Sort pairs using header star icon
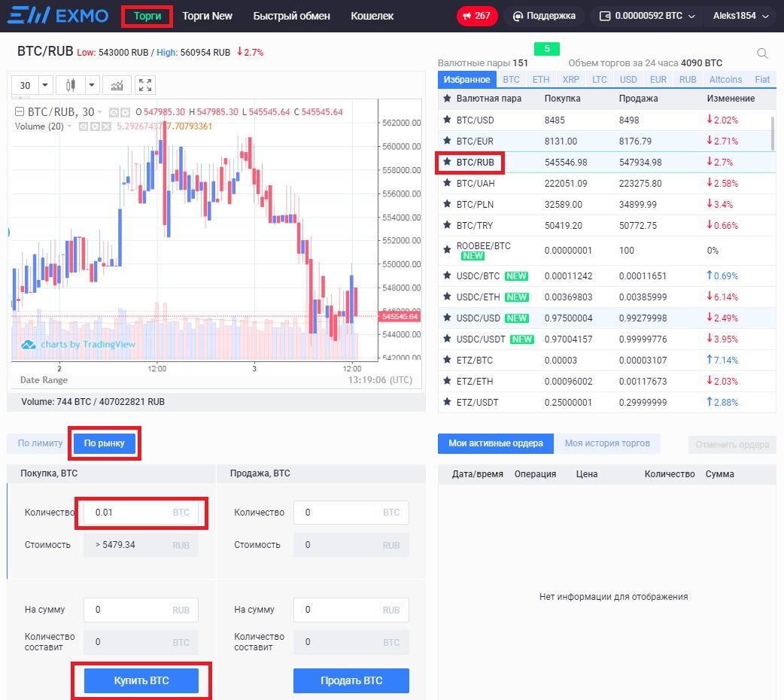The width and height of the screenshot is (784, 700). point(447,98)
